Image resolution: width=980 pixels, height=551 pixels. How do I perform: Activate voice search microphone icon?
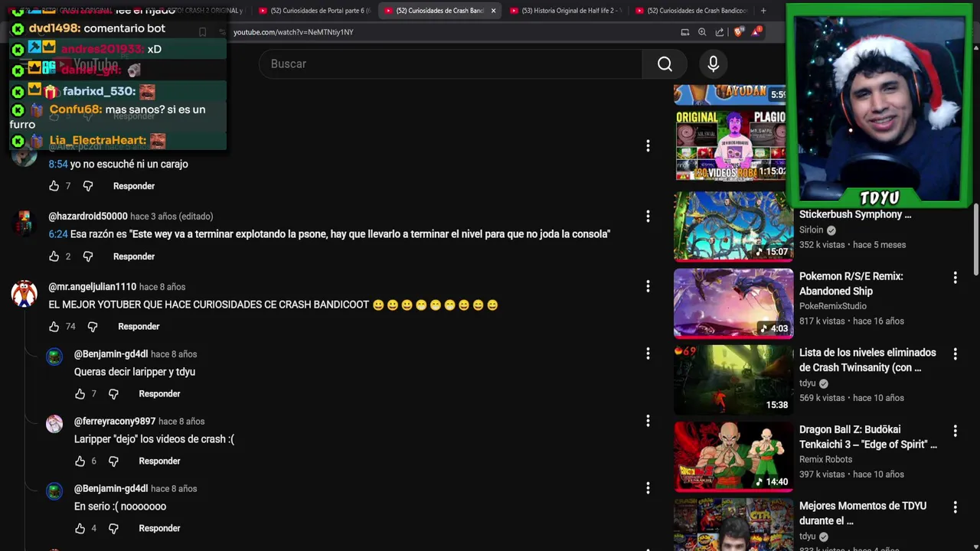click(x=713, y=64)
